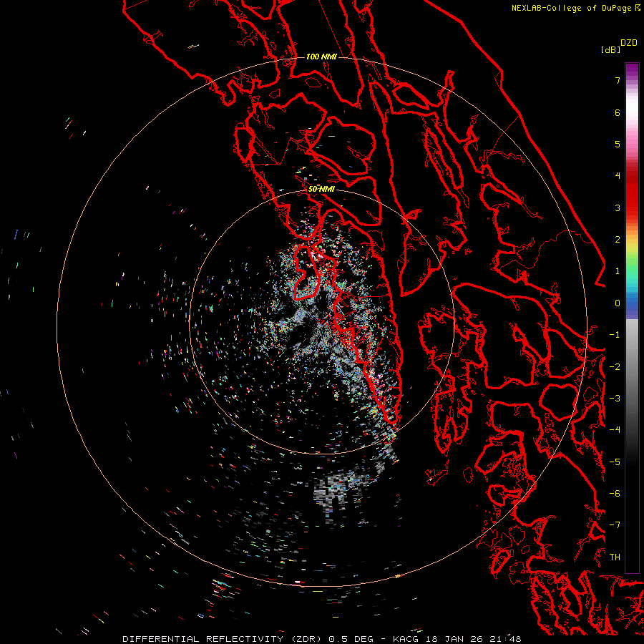Click the [dB] units label
Image resolution: width=644 pixels, height=644 pixels.
(610, 49)
